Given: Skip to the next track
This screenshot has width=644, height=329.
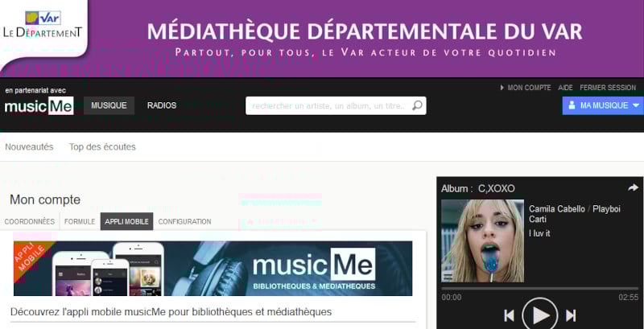Looking at the screenshot, I should pyautogui.click(x=571, y=315).
